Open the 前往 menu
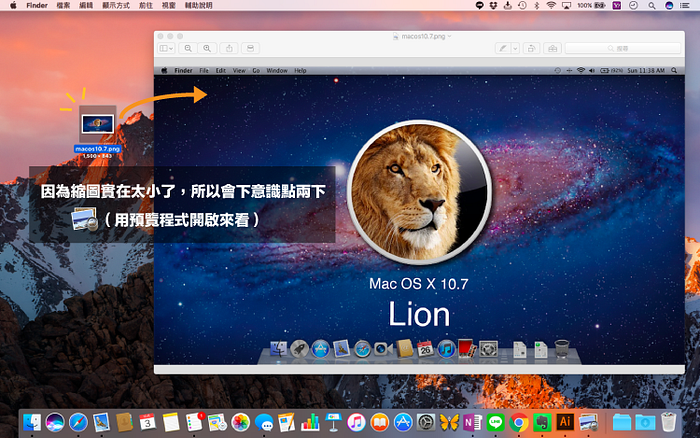The height and width of the screenshot is (438, 700). pos(146,5)
